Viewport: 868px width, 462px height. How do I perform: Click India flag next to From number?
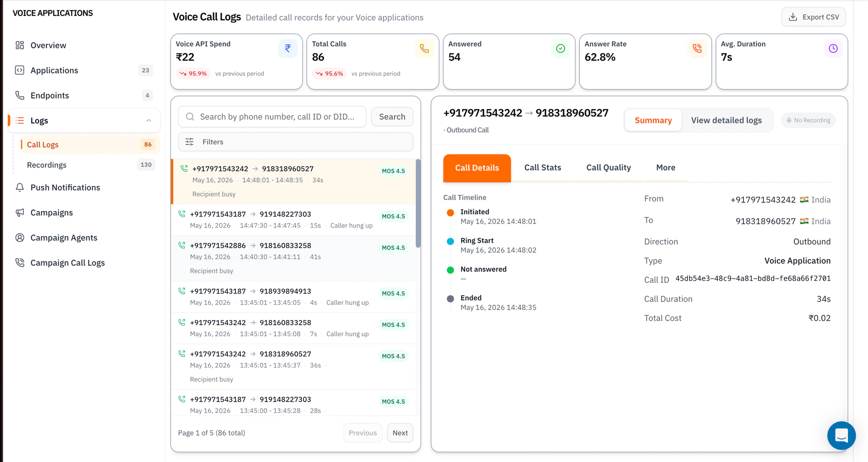point(804,200)
